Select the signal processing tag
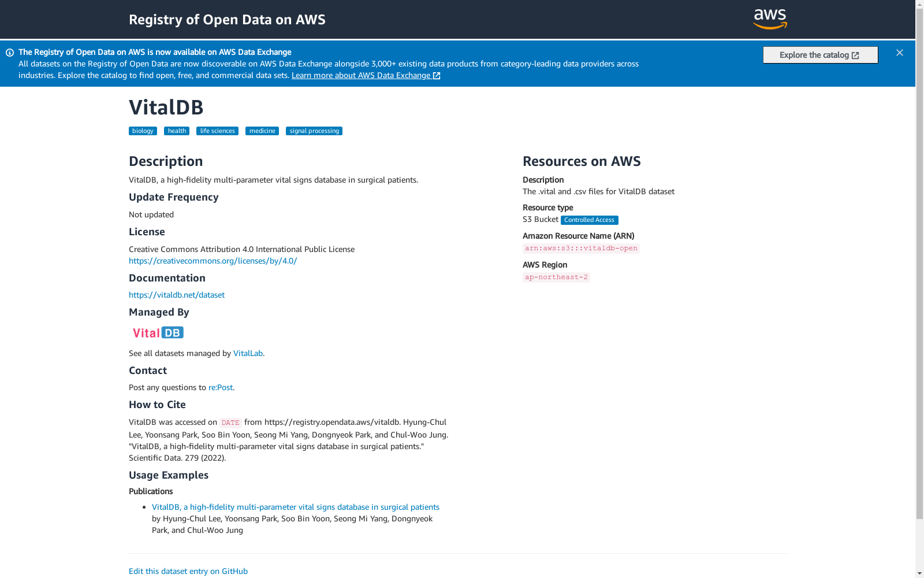 coord(314,131)
